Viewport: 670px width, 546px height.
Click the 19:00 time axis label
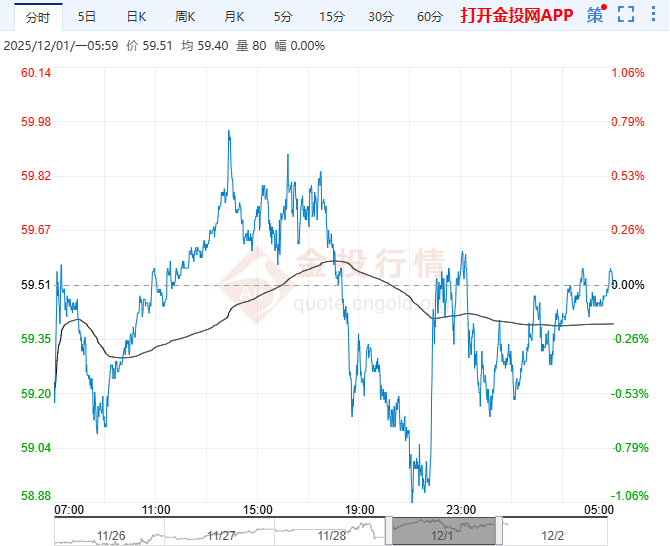point(360,510)
